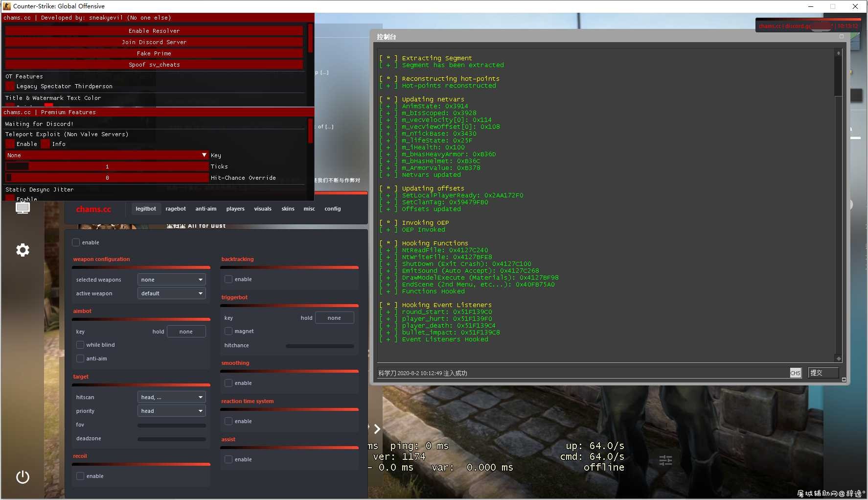The height and width of the screenshot is (500, 868).
Task: Click 'Netvars updated' console line
Action: click(x=431, y=175)
